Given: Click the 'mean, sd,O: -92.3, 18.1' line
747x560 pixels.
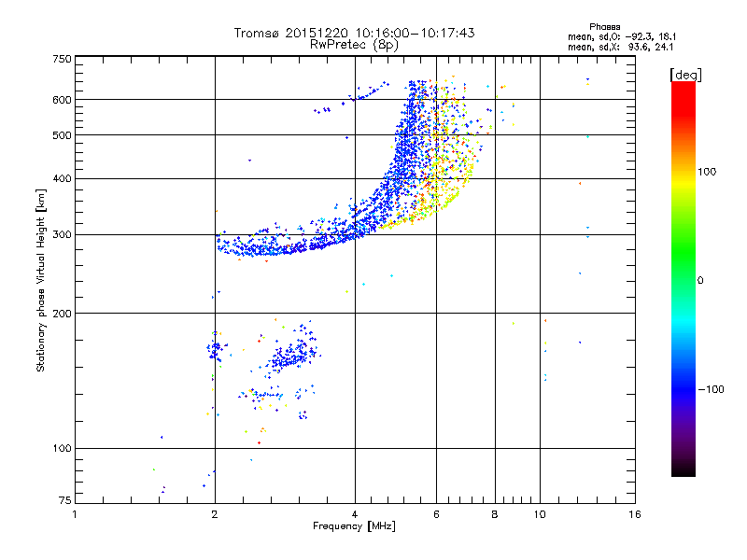Looking at the screenshot, I should click(x=622, y=36).
